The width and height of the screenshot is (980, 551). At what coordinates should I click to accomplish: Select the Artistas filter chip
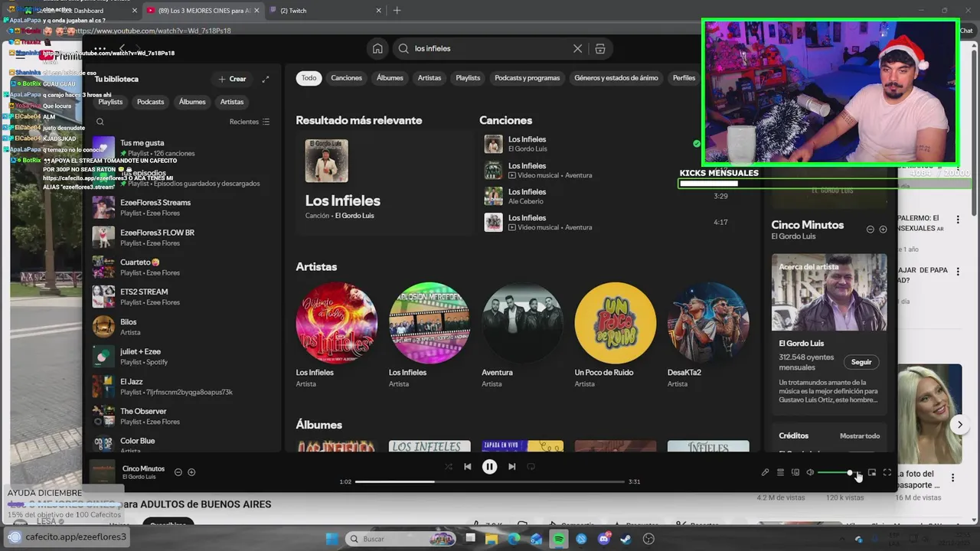click(x=430, y=78)
